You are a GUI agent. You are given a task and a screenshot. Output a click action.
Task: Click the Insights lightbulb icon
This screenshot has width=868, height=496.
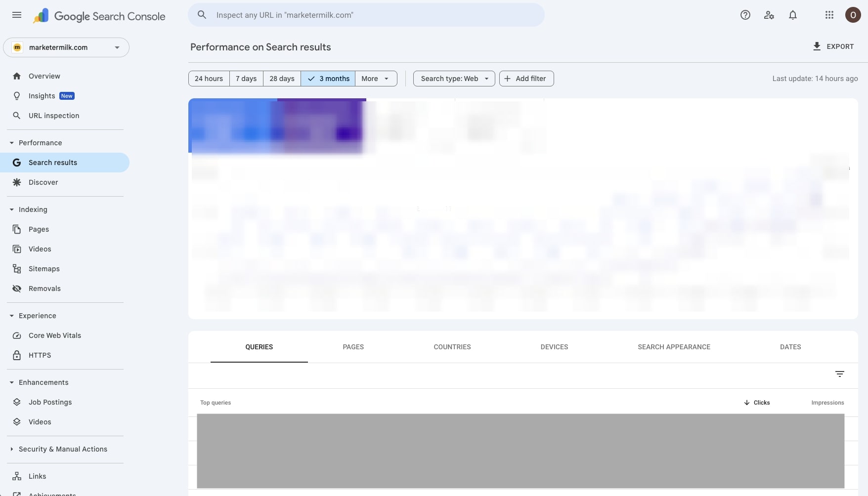coord(17,96)
